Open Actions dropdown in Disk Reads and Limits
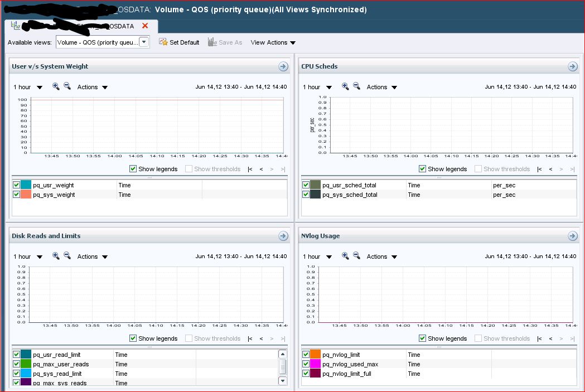 tap(93, 257)
